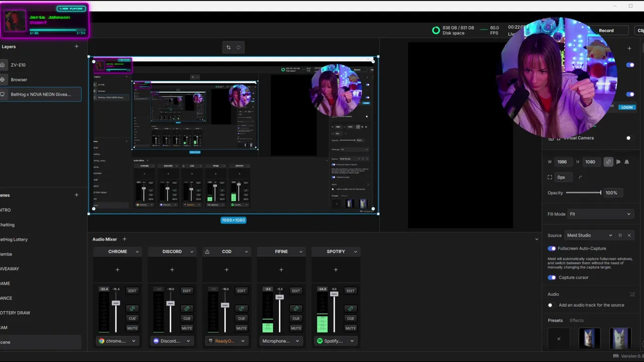Add an effect to DISCORD track

(x=172, y=269)
